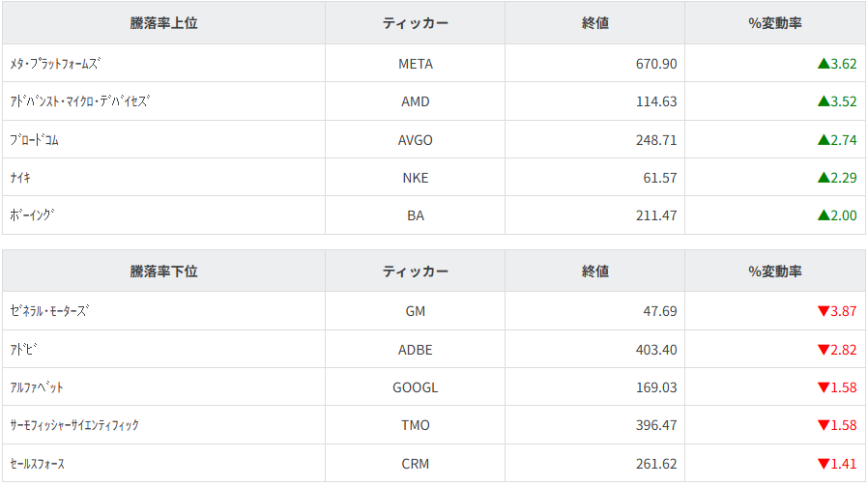Open the META ticker symbol
868x486 pixels.
pyautogui.click(x=416, y=64)
